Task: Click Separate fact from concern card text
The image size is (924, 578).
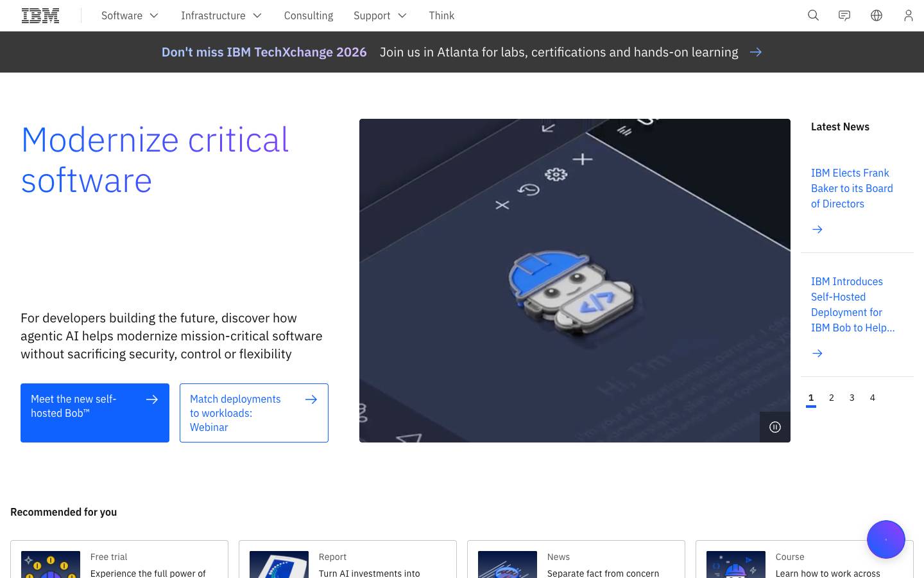Action: click(603, 573)
